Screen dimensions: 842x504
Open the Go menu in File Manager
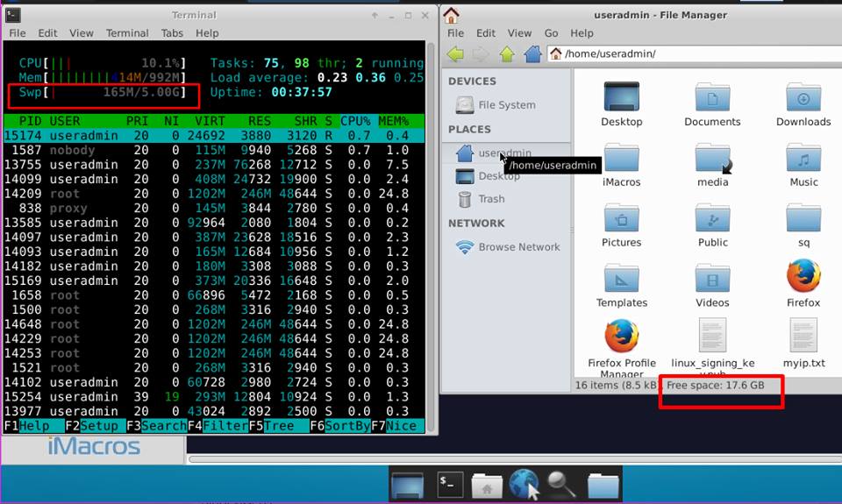point(551,33)
